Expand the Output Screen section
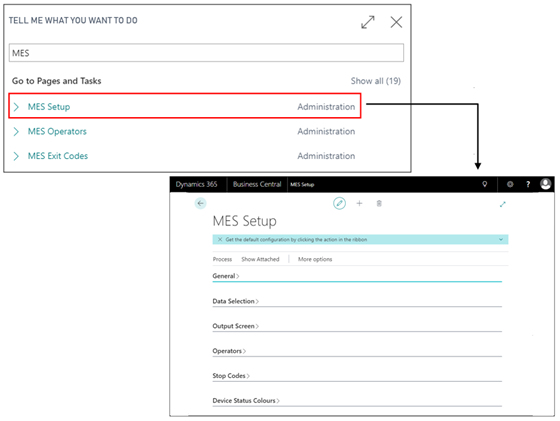The image size is (560, 421). (x=235, y=326)
